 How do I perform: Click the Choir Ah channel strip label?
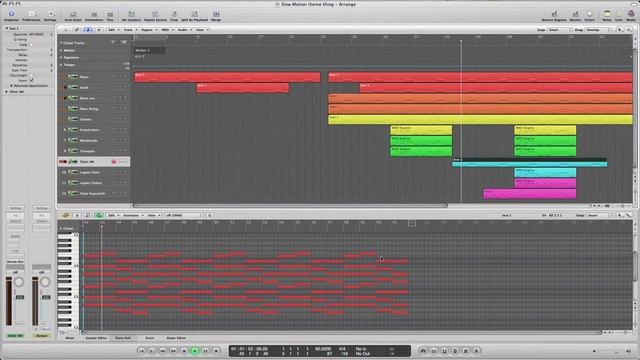coord(16,336)
